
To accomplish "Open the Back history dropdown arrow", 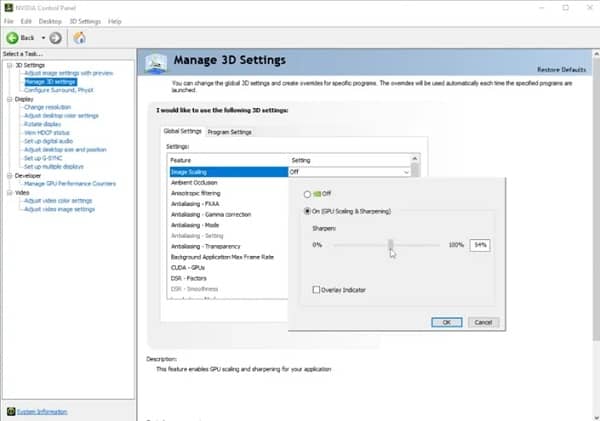I will pos(43,38).
